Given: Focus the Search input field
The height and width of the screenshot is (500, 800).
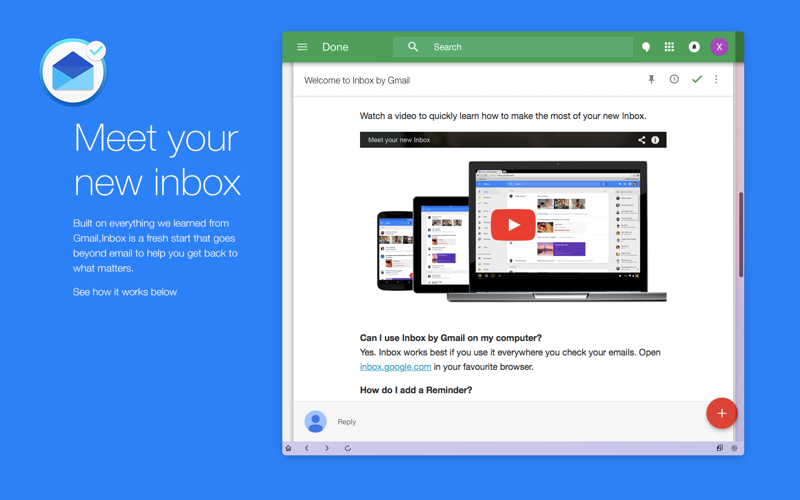Looking at the screenshot, I should (x=513, y=47).
